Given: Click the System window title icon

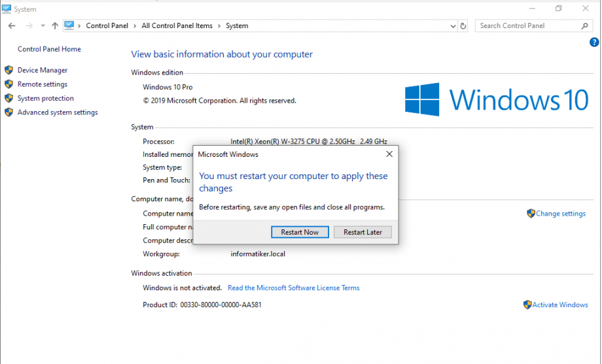Looking at the screenshot, I should tap(6, 8).
